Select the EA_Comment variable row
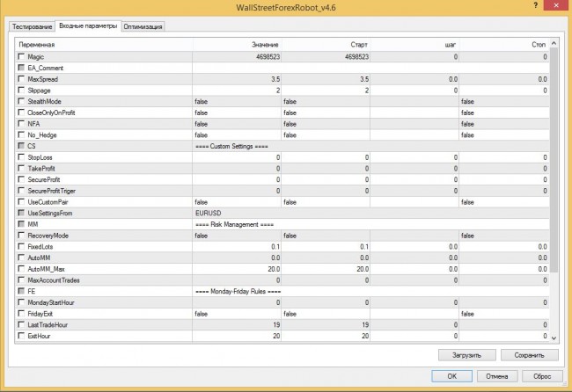The width and height of the screenshot is (572, 392). click(282, 68)
